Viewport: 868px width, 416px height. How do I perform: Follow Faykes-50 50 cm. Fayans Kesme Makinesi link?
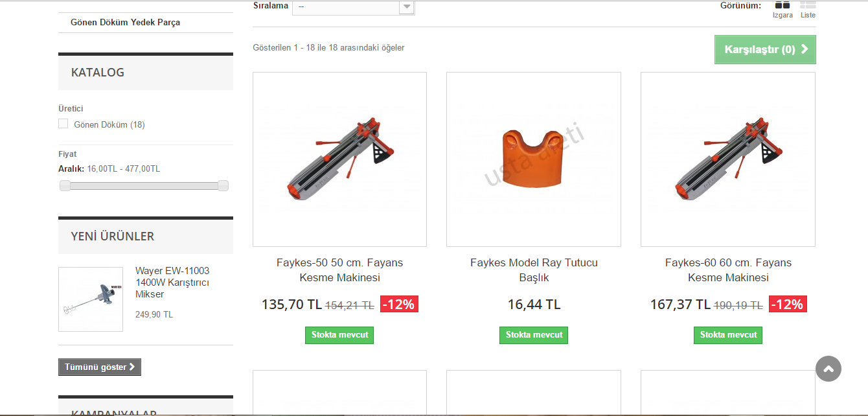click(339, 270)
